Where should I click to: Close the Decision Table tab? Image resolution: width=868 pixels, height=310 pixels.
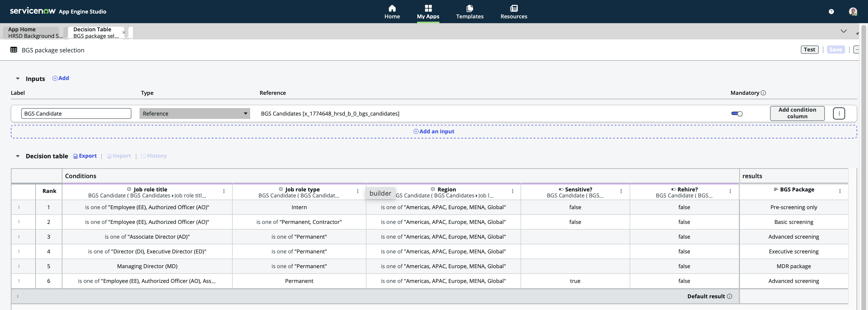(x=124, y=33)
